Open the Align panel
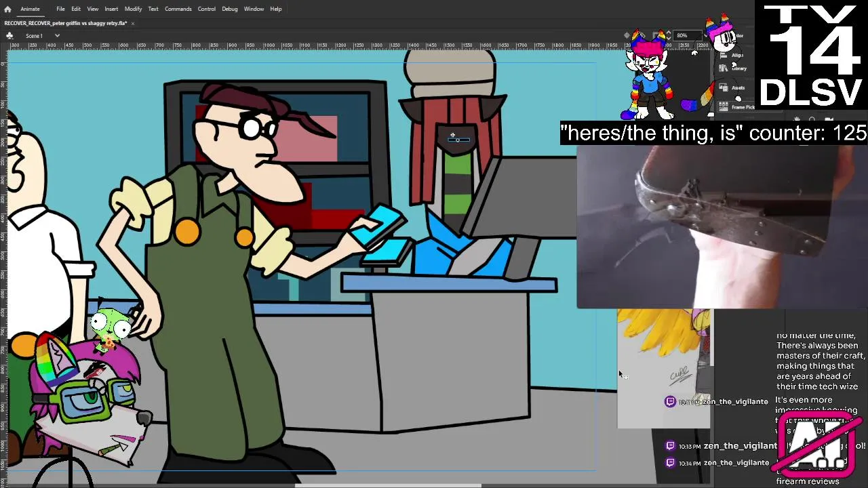The width and height of the screenshot is (868, 488). [x=732, y=55]
